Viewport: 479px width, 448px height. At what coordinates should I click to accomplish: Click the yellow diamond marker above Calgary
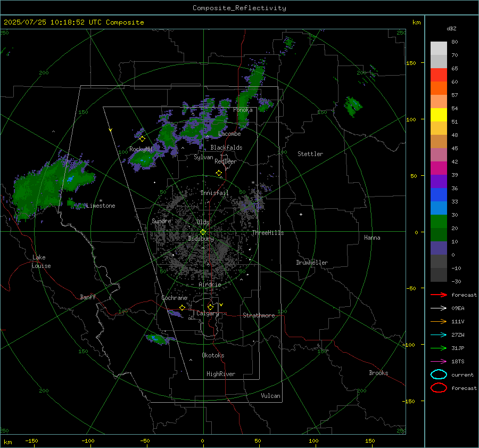(x=210, y=307)
